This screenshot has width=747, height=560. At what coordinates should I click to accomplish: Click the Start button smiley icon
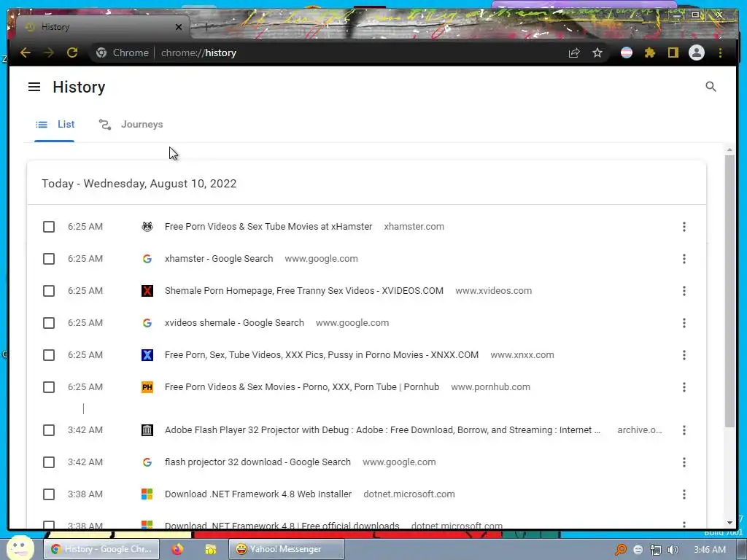[x=20, y=548]
